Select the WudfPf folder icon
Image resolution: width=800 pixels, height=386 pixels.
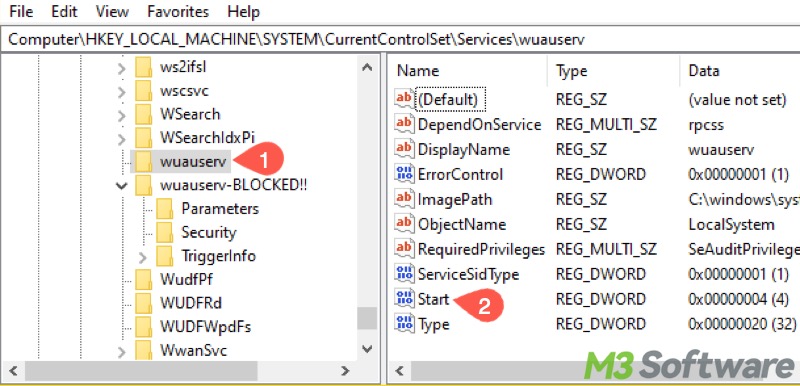pyautogui.click(x=144, y=279)
